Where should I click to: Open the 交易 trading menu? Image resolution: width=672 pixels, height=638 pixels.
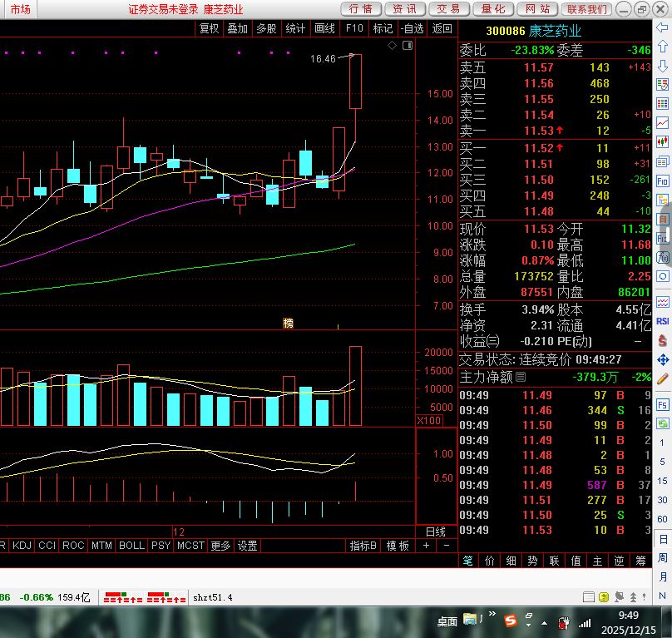click(x=448, y=9)
